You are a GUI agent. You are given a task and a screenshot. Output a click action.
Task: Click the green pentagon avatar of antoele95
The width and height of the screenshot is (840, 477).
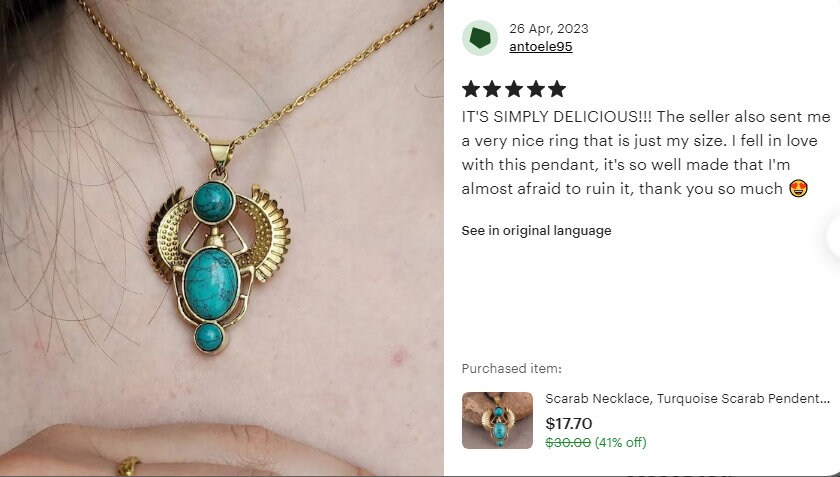click(479, 38)
